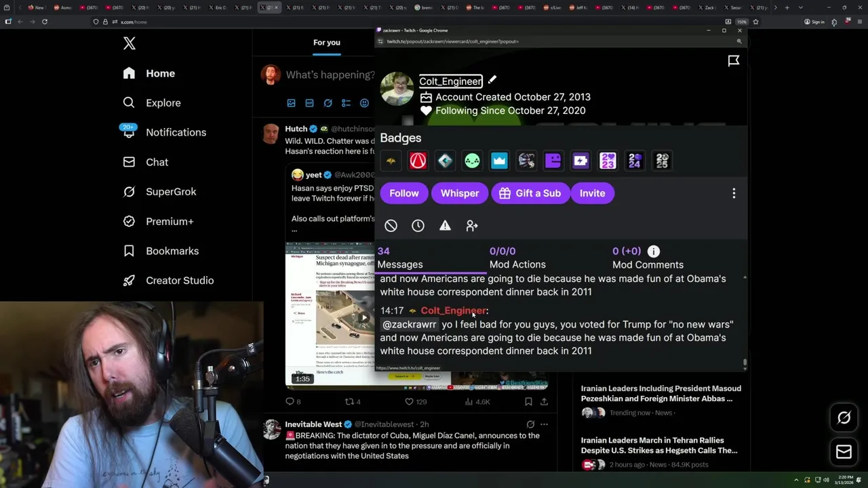Click Colt_Engineer's profile avatar
This screenshot has width=868, height=488.
(397, 89)
